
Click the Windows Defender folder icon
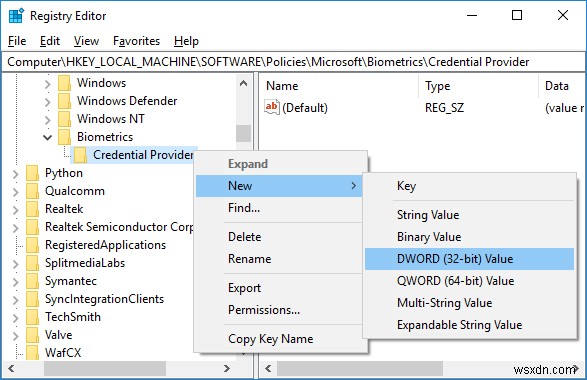coord(64,101)
